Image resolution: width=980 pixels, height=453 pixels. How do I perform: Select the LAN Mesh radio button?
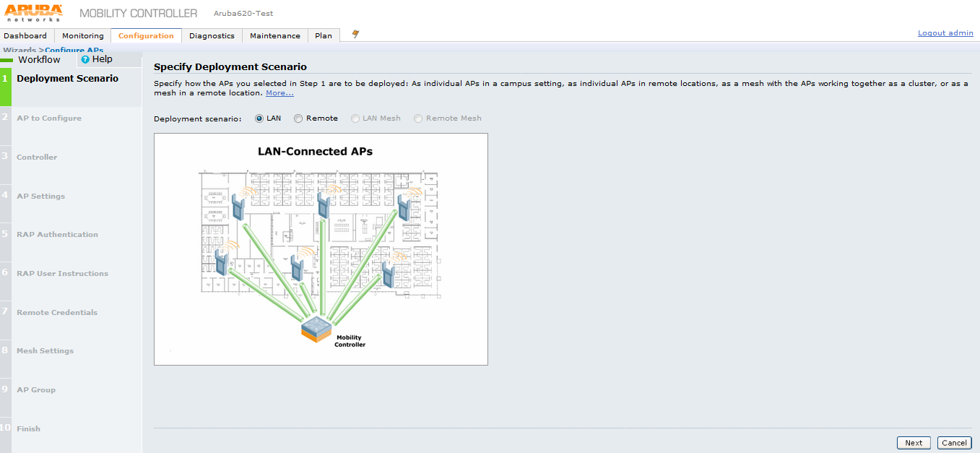pyautogui.click(x=355, y=118)
